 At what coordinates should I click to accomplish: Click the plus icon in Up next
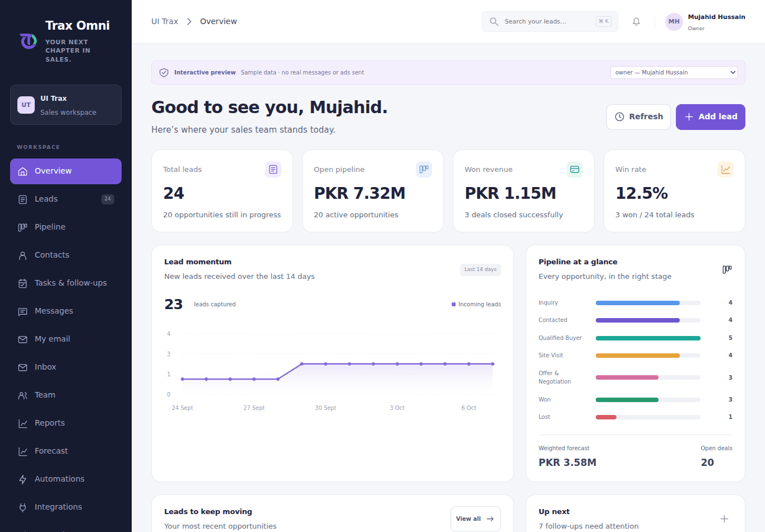724,519
